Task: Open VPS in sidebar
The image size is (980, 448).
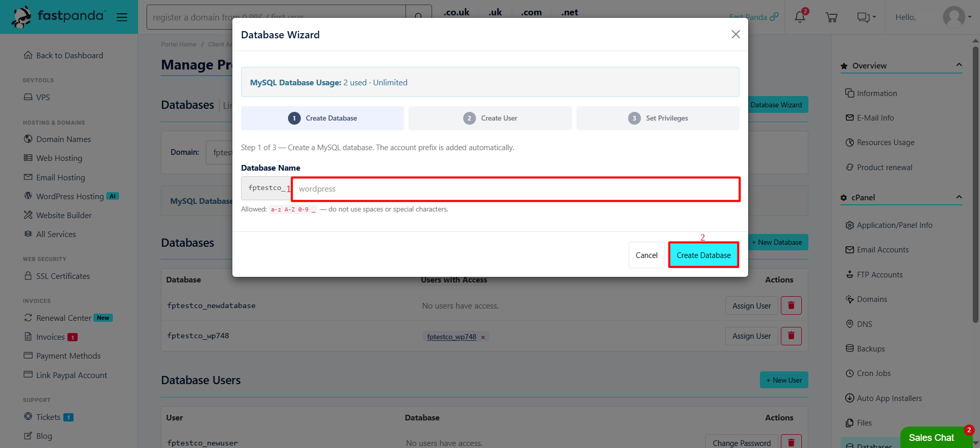Action: pyautogui.click(x=37, y=97)
